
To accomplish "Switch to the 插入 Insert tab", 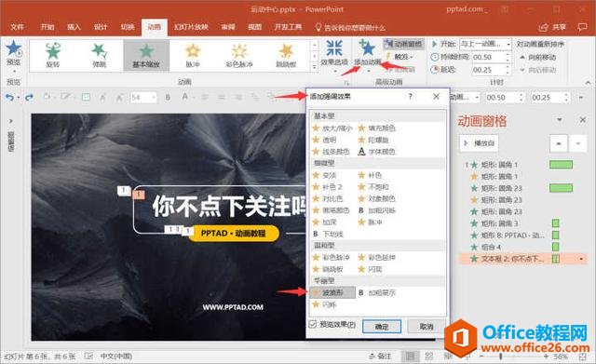I will pyautogui.click(x=74, y=27).
